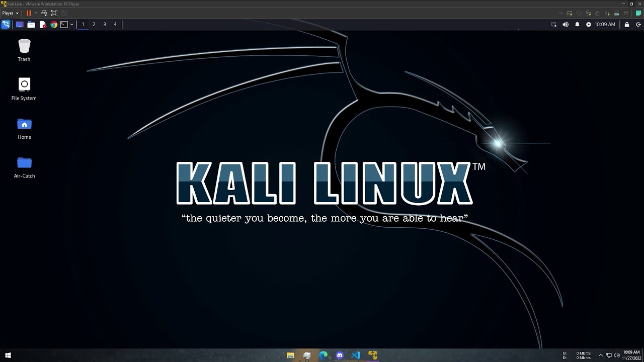Switch to workspace 4

pyautogui.click(x=115, y=24)
